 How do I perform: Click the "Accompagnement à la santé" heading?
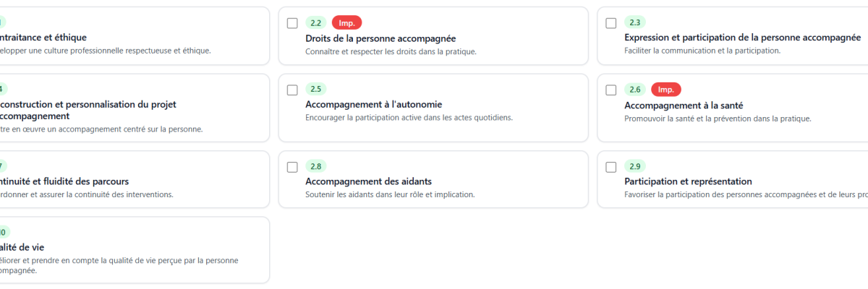(684, 105)
